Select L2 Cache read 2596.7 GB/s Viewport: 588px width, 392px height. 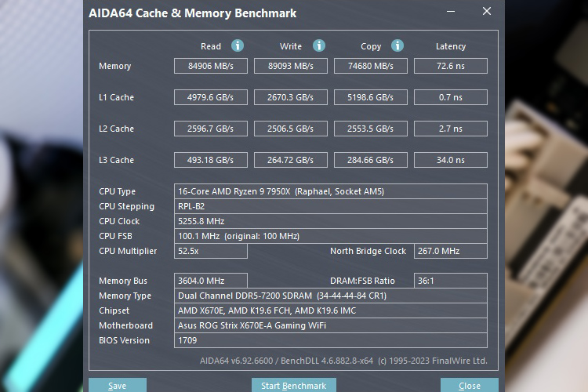tap(211, 129)
